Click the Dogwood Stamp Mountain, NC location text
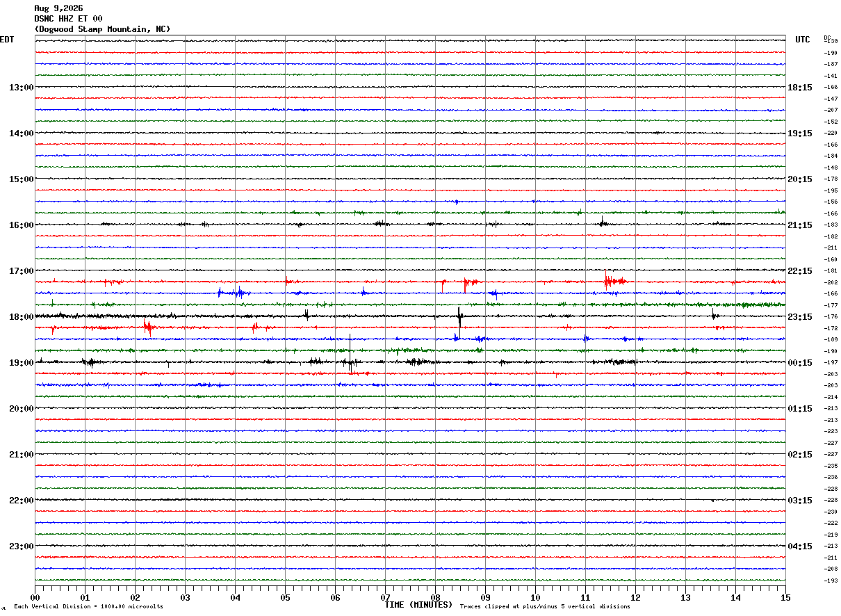841x616 pixels. (102, 29)
